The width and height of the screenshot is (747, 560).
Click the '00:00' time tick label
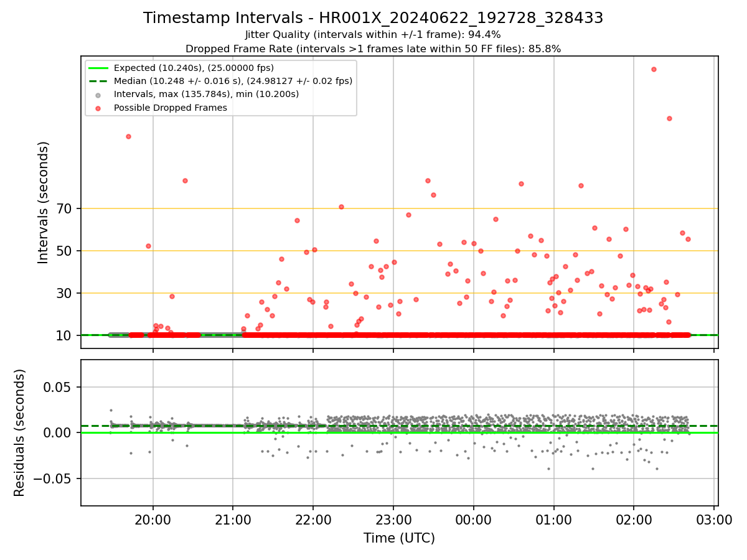tap(474, 520)
